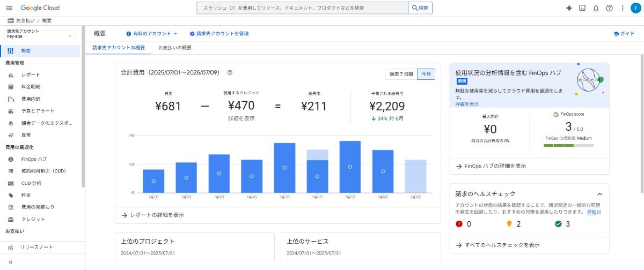Open the help question mark icon
The image size is (644, 270).
(609, 8)
